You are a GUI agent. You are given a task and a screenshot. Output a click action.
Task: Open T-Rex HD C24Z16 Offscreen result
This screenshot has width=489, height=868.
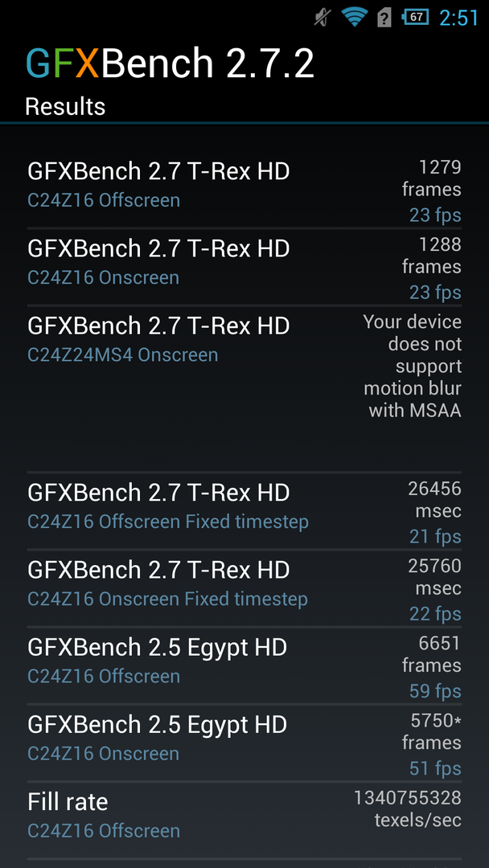click(158, 185)
